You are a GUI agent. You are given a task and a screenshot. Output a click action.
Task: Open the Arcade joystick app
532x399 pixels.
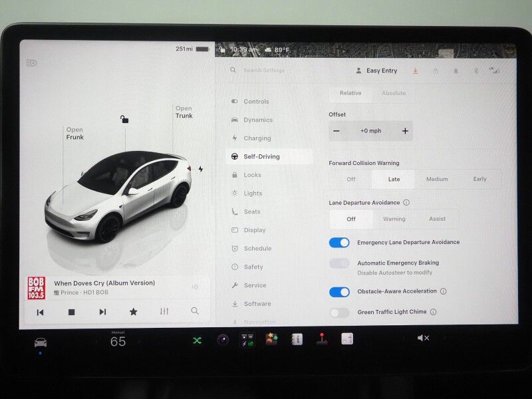point(322,338)
